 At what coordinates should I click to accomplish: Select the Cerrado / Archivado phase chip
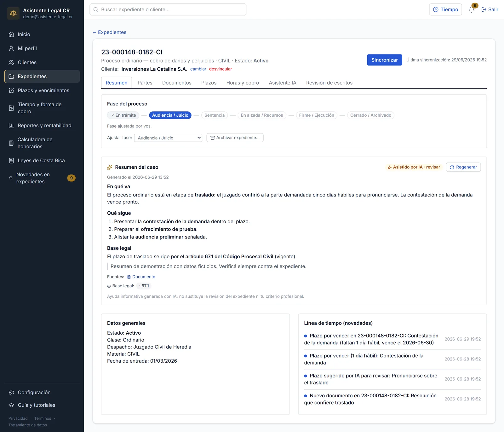point(370,115)
